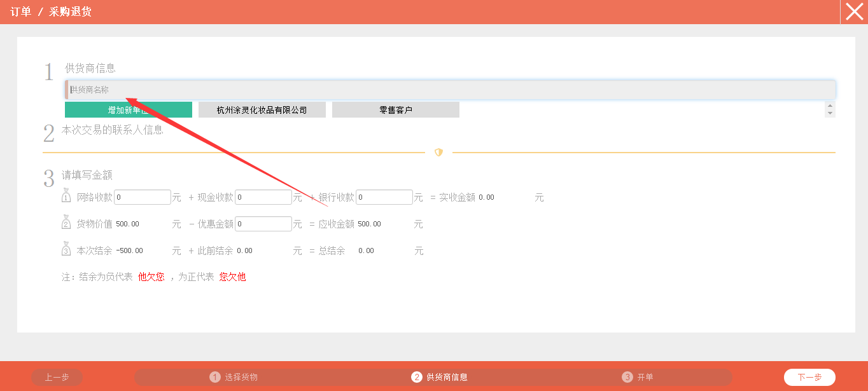Click the 网络收款 amount field

click(143, 197)
